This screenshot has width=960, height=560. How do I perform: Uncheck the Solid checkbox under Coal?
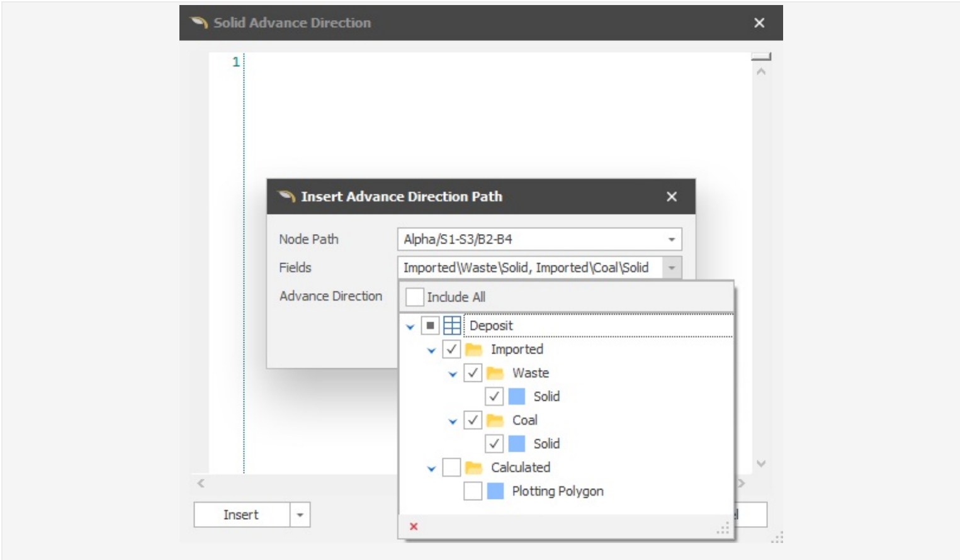[494, 444]
